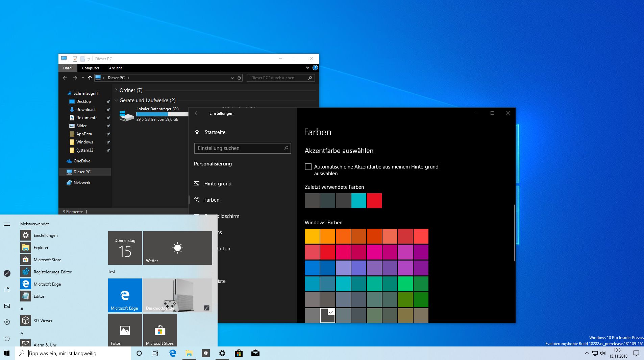Open Datei tab in Explorer
The image size is (644, 360).
[68, 68]
